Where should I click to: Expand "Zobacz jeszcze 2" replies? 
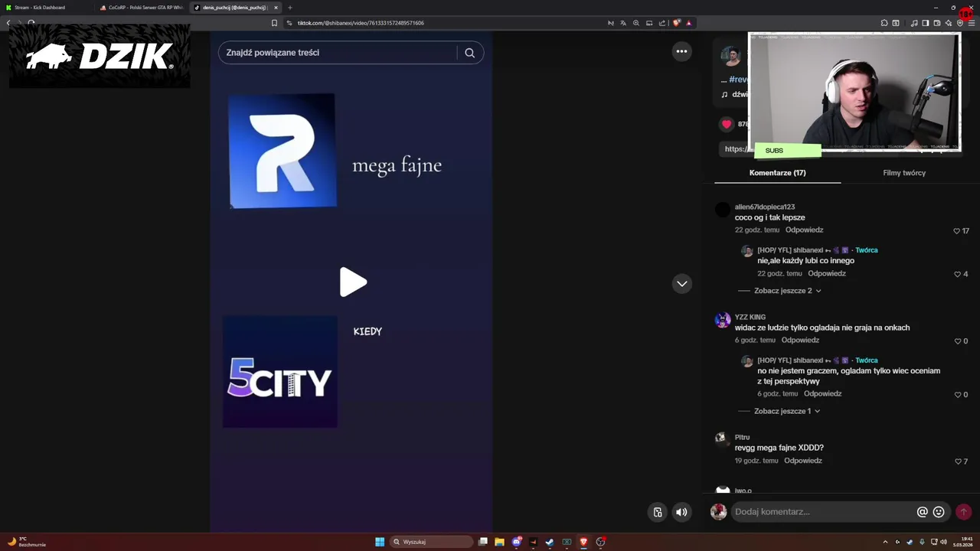[788, 291]
